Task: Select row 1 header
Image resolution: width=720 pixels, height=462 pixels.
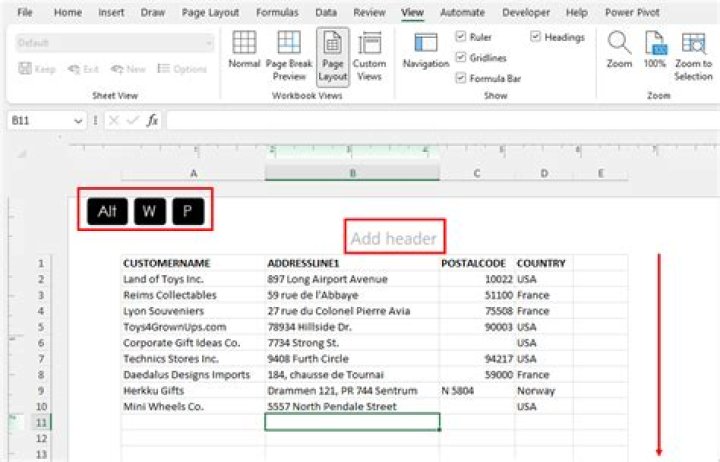Action: tap(41, 263)
